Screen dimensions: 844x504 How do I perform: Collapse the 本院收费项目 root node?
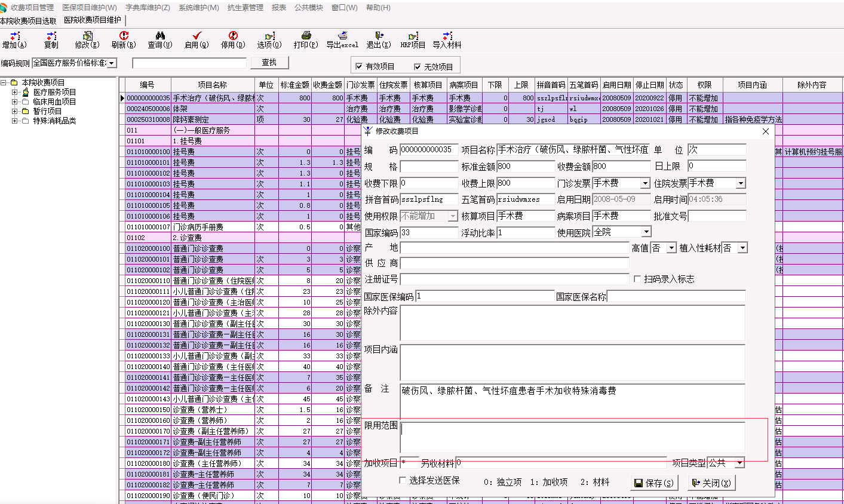tap(4, 82)
